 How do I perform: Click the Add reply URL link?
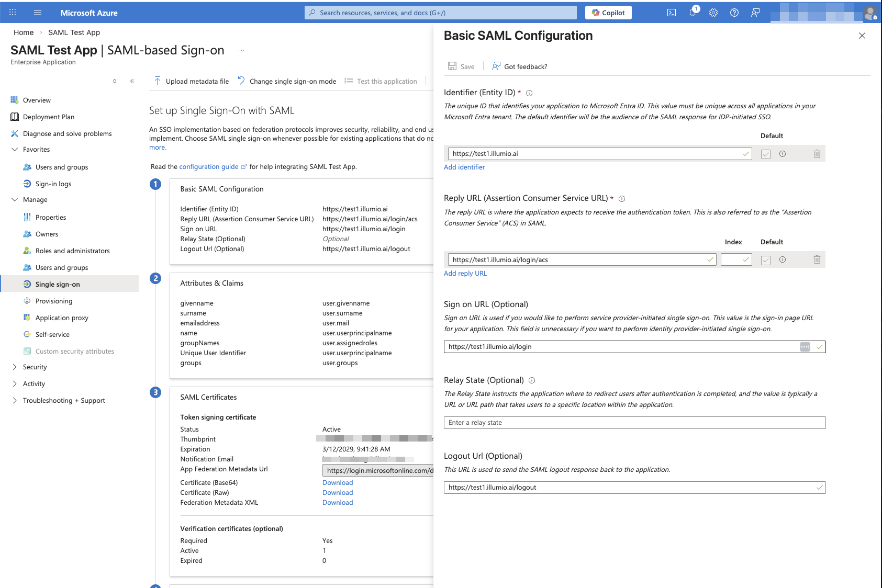465,274
